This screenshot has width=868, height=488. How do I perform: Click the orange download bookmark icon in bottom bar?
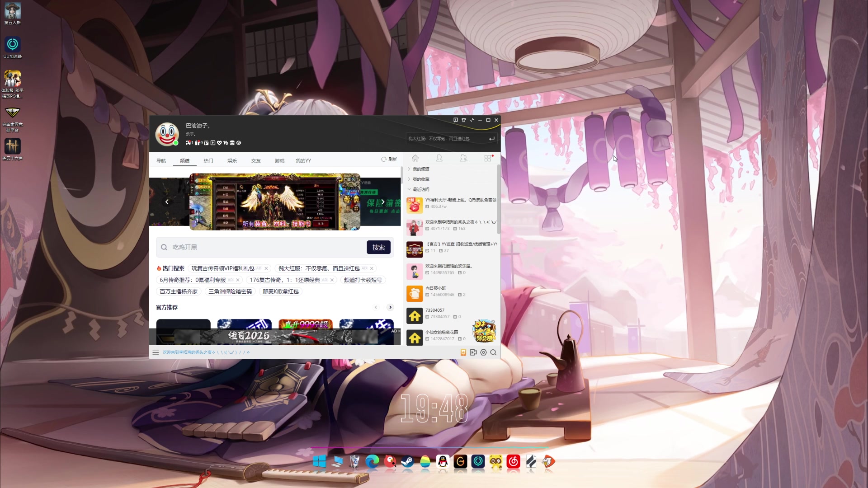click(x=463, y=352)
